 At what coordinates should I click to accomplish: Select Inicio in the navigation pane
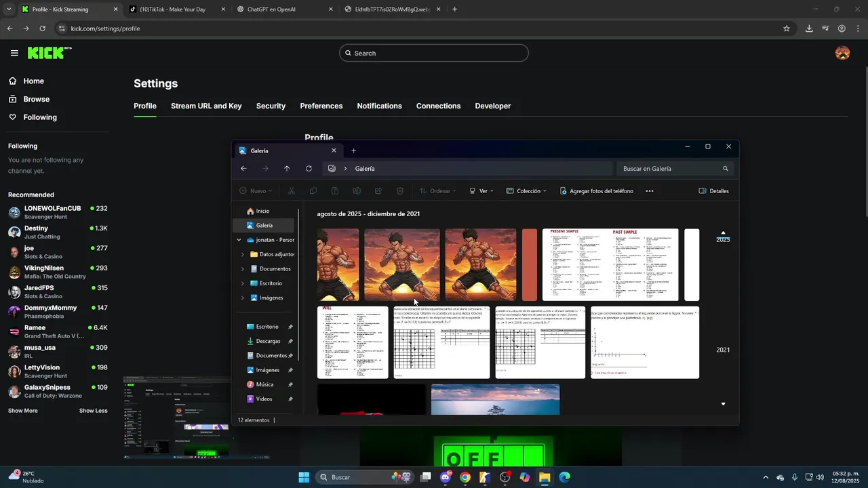[264, 211]
